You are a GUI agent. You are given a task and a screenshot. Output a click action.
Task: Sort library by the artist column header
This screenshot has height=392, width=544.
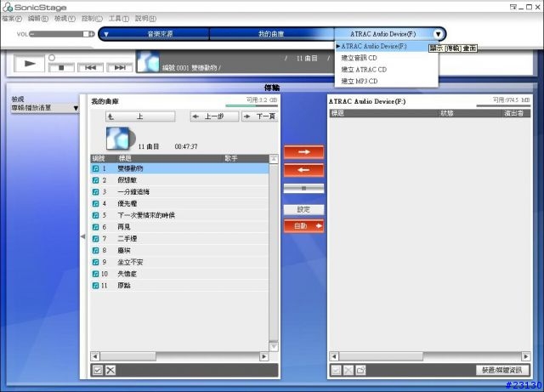(246, 159)
